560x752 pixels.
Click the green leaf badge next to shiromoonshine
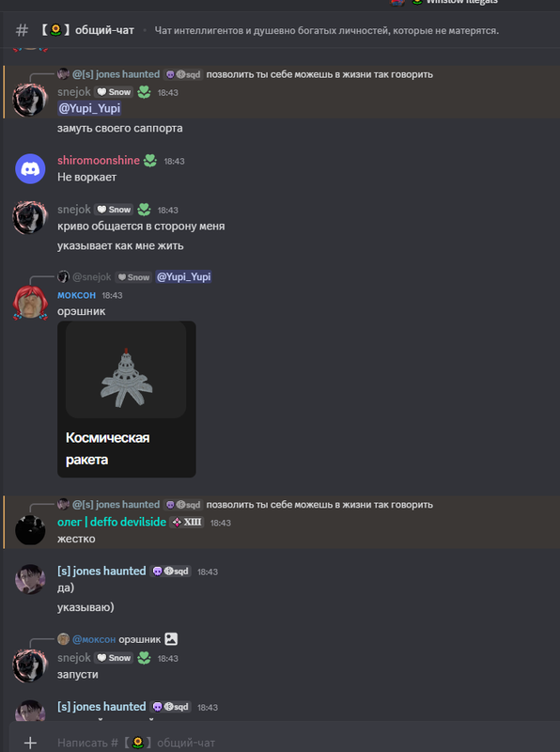[150, 161]
